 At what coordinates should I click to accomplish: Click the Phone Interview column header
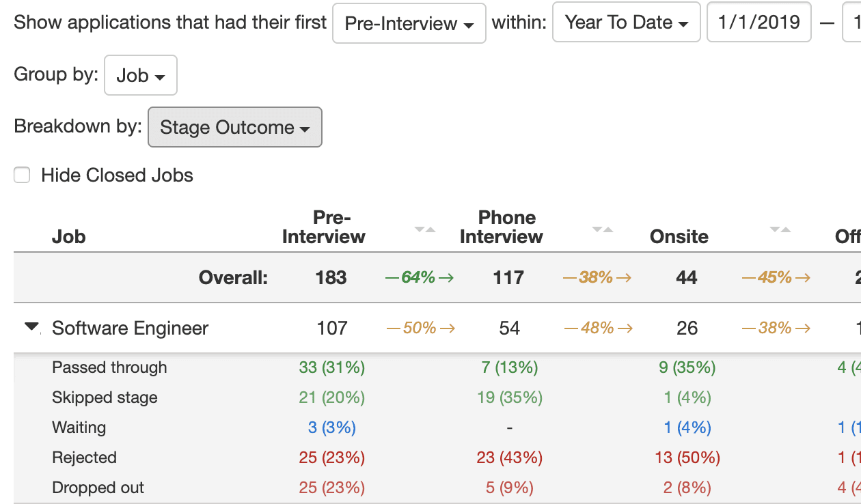(x=502, y=227)
